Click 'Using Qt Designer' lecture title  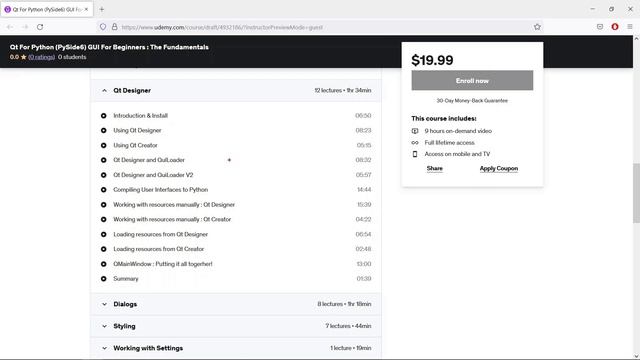click(x=137, y=131)
